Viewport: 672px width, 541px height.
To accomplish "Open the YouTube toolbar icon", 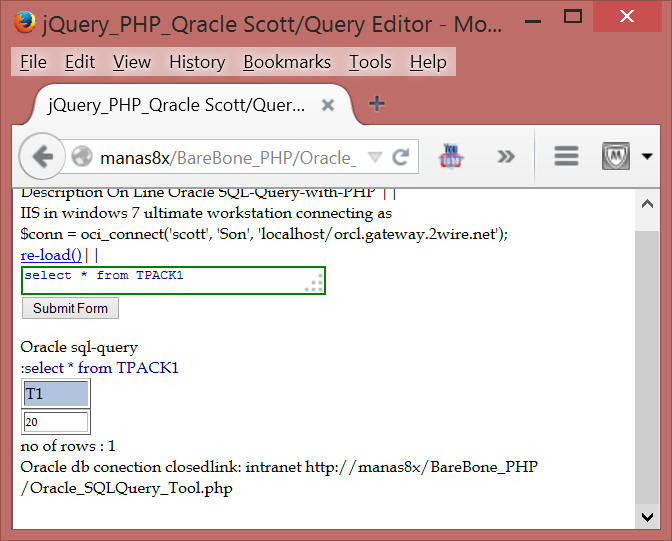I will click(450, 156).
